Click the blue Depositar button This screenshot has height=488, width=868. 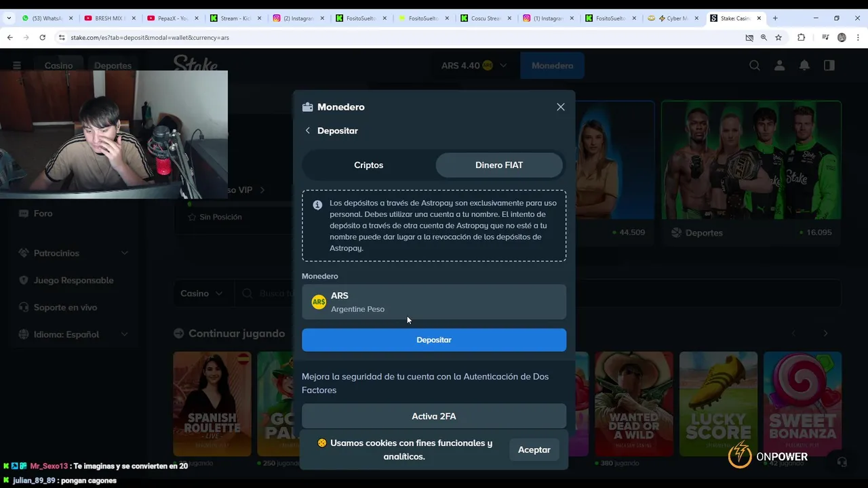point(434,340)
